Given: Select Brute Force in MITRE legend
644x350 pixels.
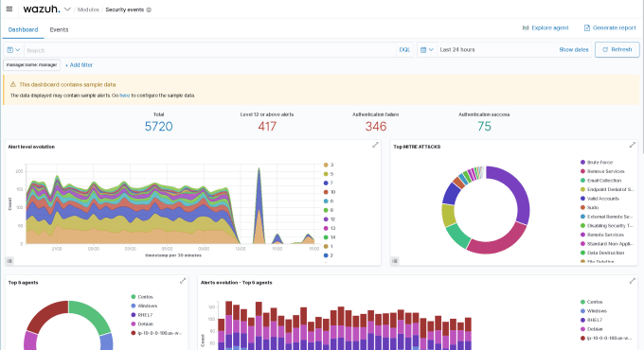Looking at the screenshot, I should point(597,163).
